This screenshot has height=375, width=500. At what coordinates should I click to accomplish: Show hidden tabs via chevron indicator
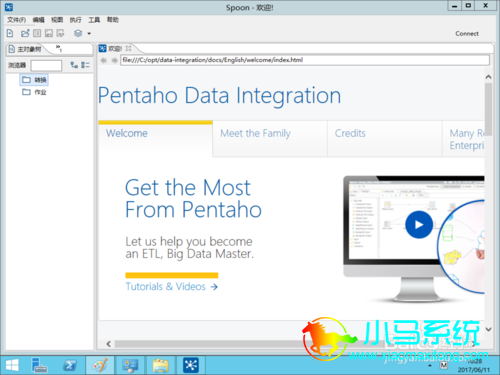(x=59, y=48)
